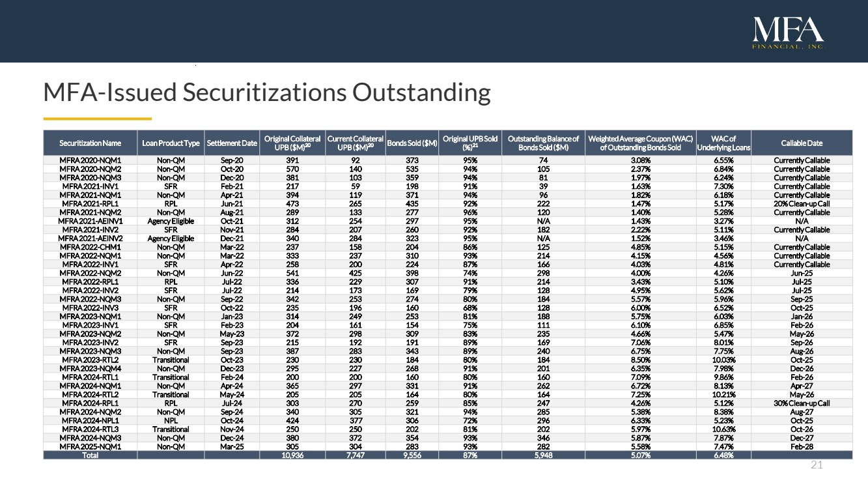Click the MFRA 2020-NQM1 securitization name
This screenshot has width=868, height=488.
tap(90, 160)
